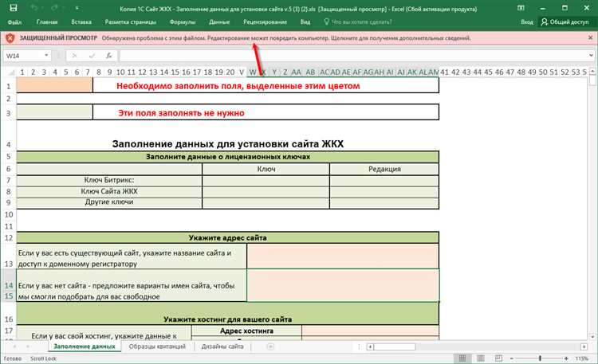Open Quick Access Toolbar customize dropdown
Screen dimensions: 598x364
pos(77,8)
